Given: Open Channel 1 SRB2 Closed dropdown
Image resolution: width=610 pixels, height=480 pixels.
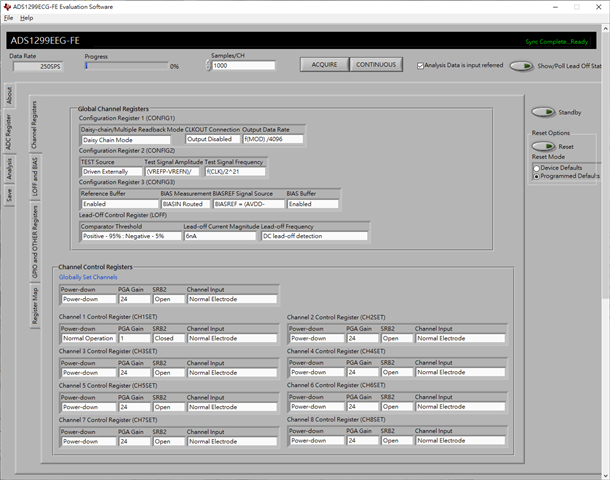Looking at the screenshot, I should [169, 338].
